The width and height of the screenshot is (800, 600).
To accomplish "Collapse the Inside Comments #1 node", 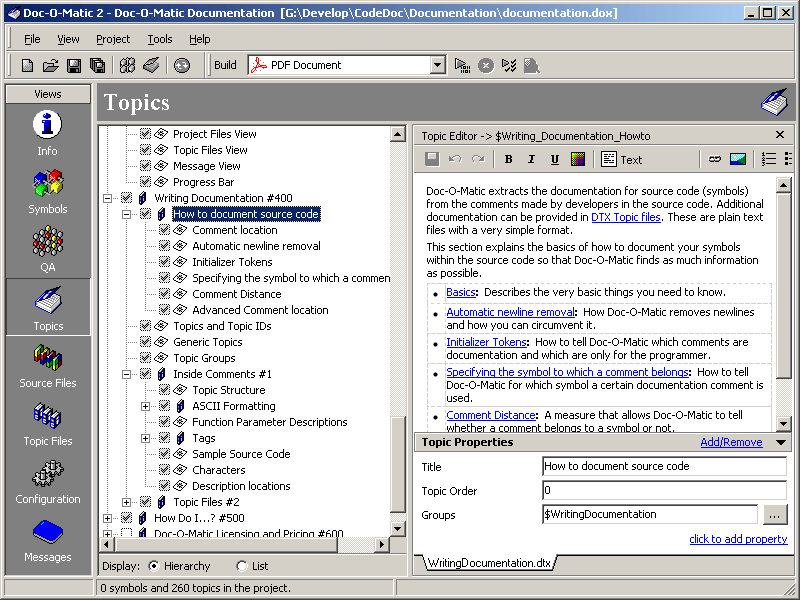I will [x=127, y=374].
